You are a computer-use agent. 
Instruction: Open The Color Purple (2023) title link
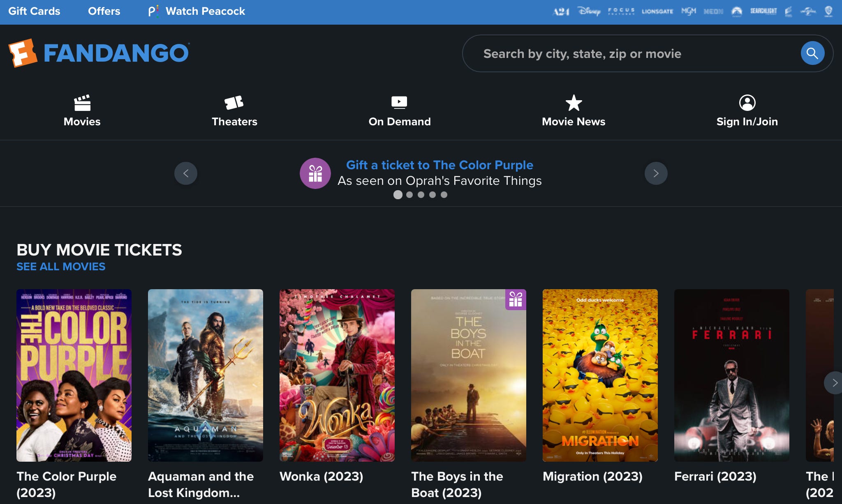pos(66,484)
